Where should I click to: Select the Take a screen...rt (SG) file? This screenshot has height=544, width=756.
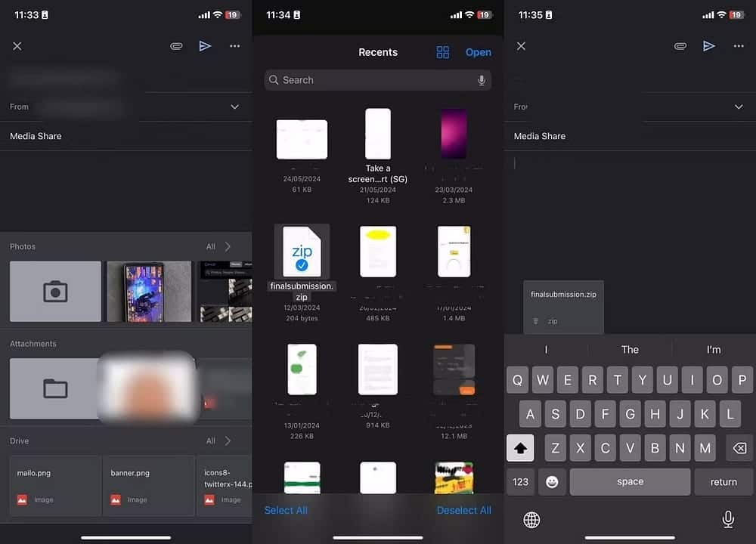point(378,134)
